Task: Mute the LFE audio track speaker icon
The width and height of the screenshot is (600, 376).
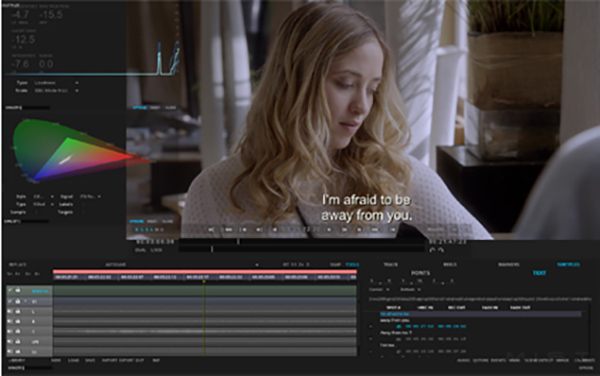Action: click(10, 341)
